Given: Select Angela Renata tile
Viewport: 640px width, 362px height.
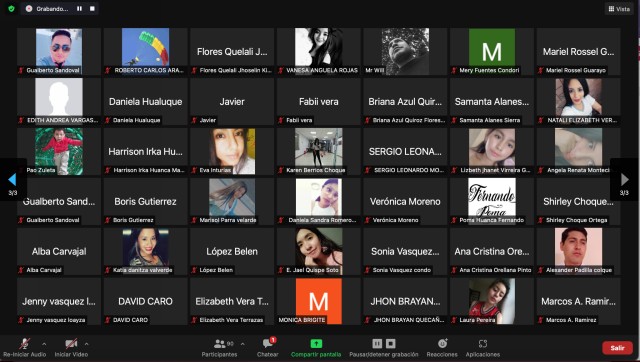Looking at the screenshot, I should click(578, 151).
